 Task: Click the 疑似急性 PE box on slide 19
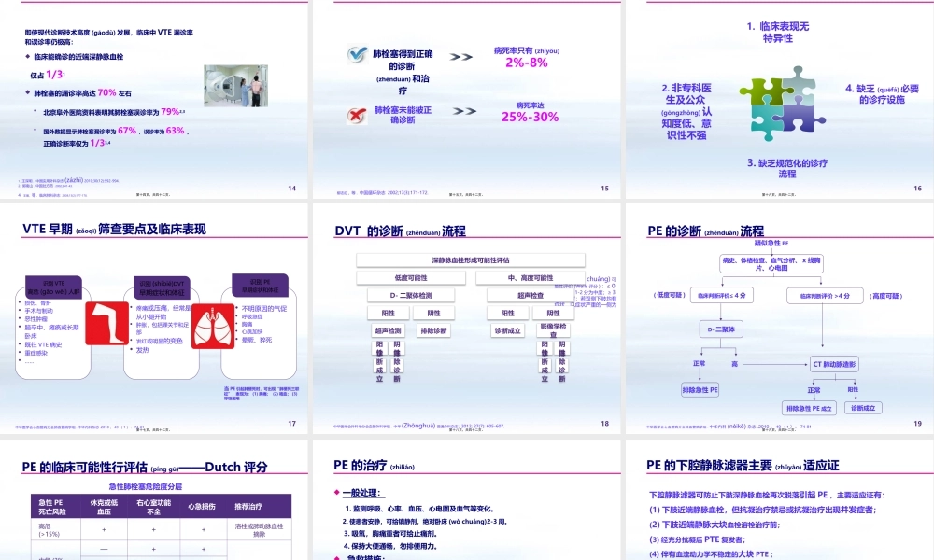tap(771, 245)
